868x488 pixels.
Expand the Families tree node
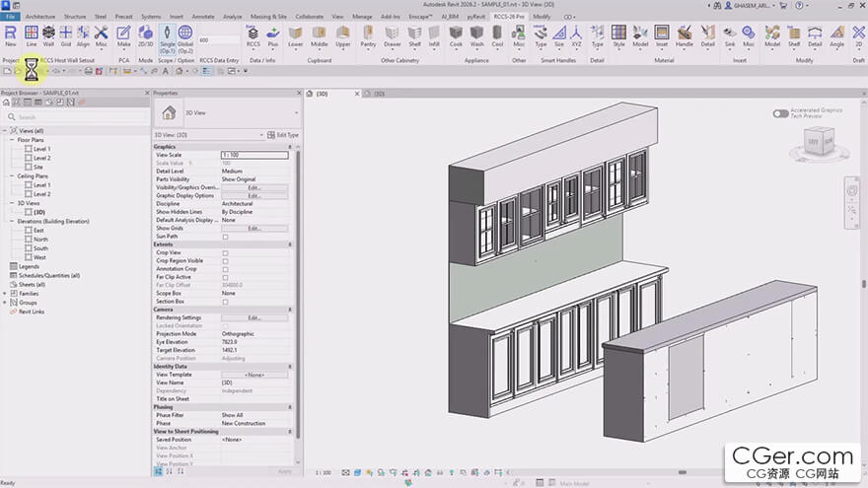point(6,293)
